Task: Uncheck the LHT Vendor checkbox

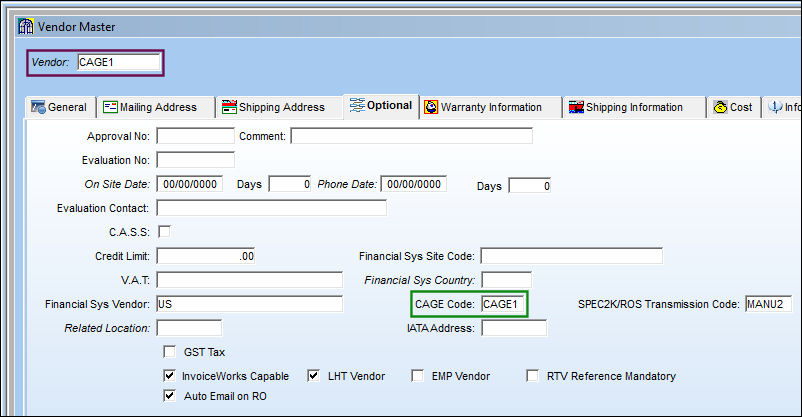Action: pos(314,376)
